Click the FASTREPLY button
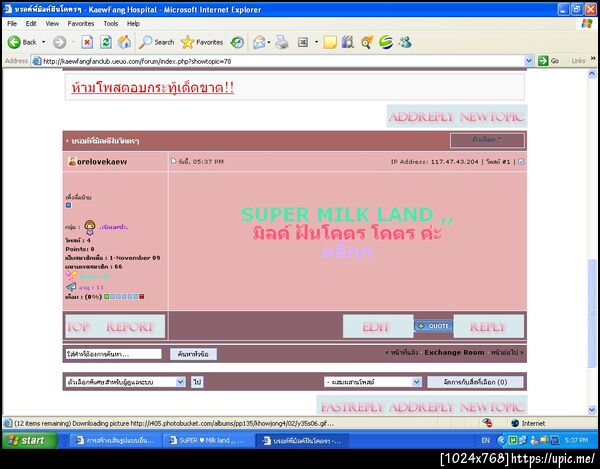Viewport: 600px width, 469px height. (352, 407)
